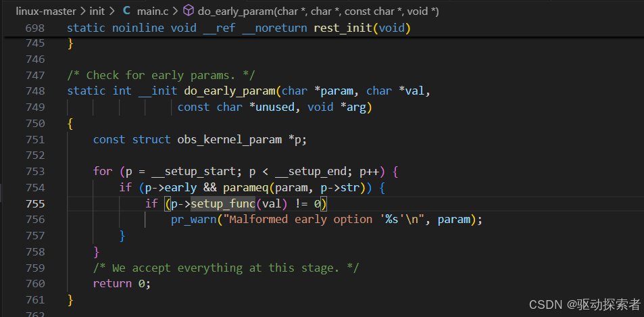The height and width of the screenshot is (317, 644).
Task: Open do_early_param symbol breadcrumb
Action: [x=318, y=11]
